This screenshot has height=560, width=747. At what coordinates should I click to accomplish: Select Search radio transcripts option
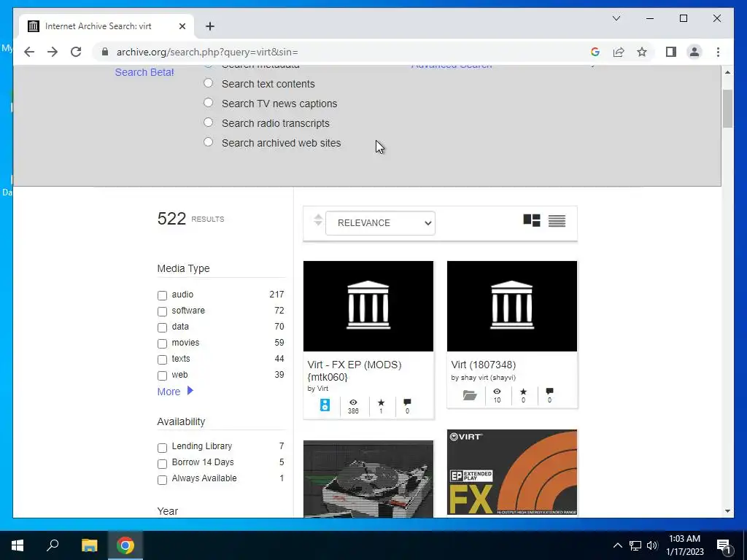208,122
